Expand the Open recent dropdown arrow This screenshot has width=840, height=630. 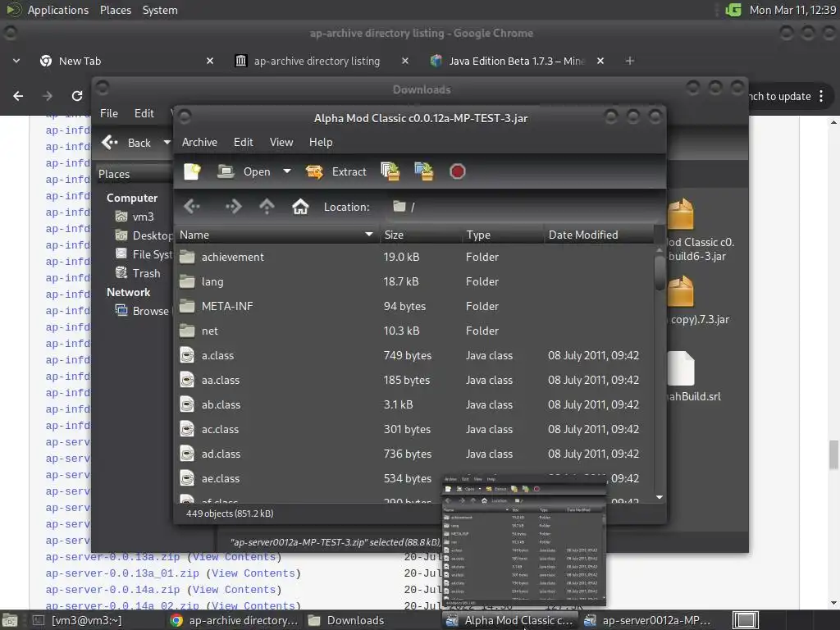tap(287, 171)
